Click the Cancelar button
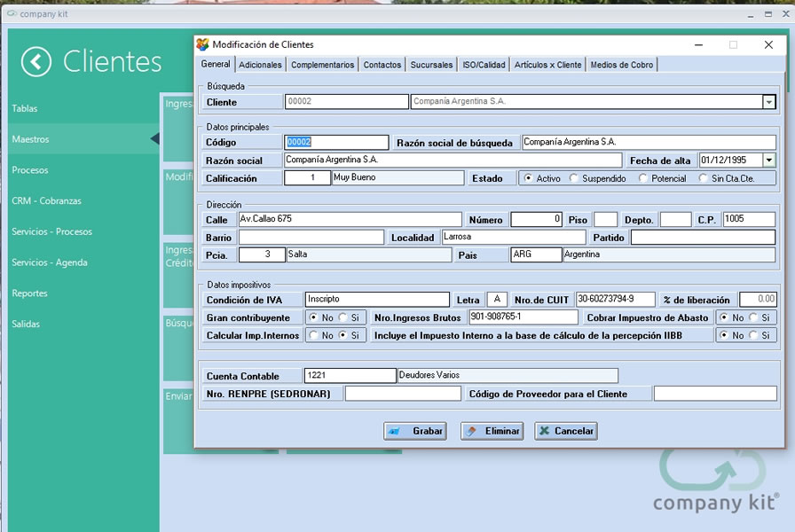 (566, 431)
